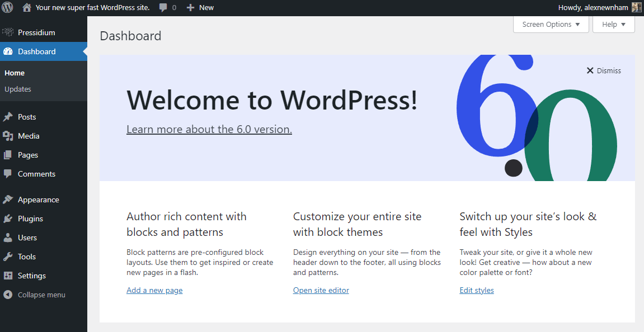Click the Dashboard page title

coord(130,36)
